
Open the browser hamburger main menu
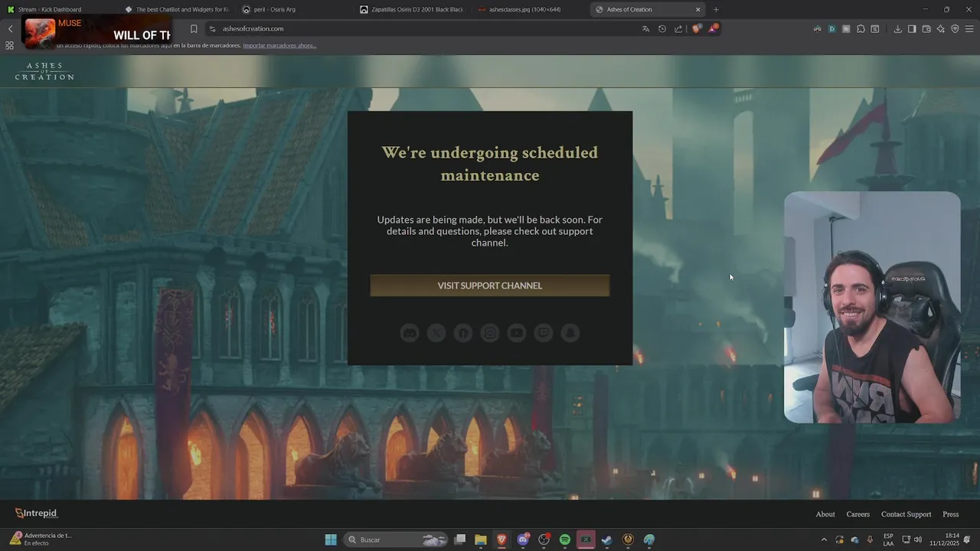click(x=969, y=29)
